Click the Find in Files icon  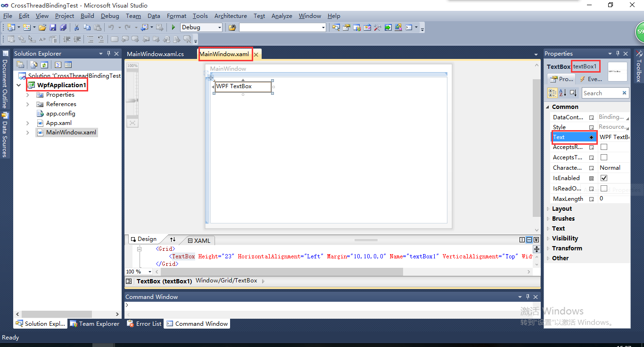point(232,27)
